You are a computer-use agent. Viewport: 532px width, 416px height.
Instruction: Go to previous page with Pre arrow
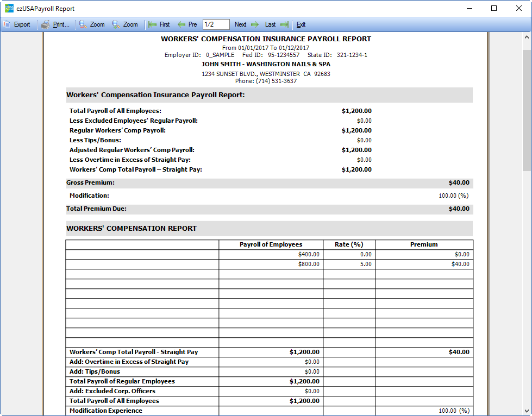click(181, 24)
